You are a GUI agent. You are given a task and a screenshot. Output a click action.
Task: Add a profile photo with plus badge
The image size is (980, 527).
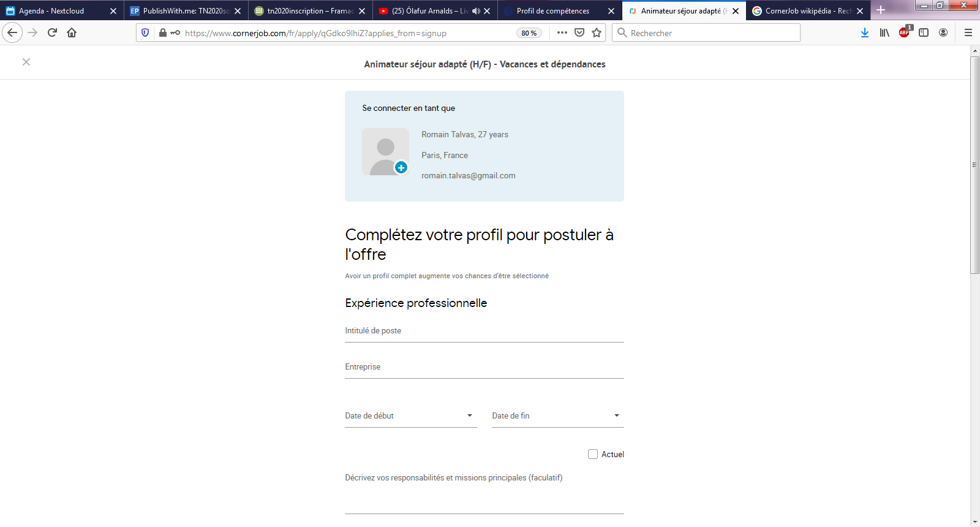click(x=401, y=167)
